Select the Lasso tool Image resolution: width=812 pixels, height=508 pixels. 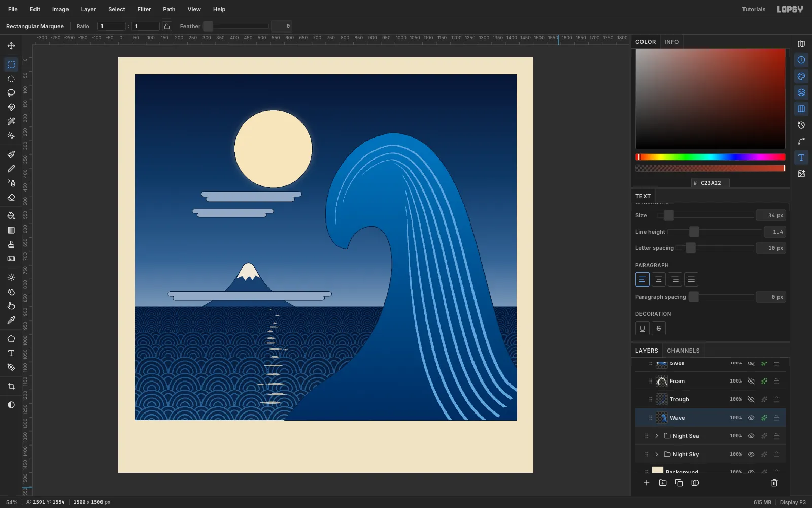click(11, 93)
